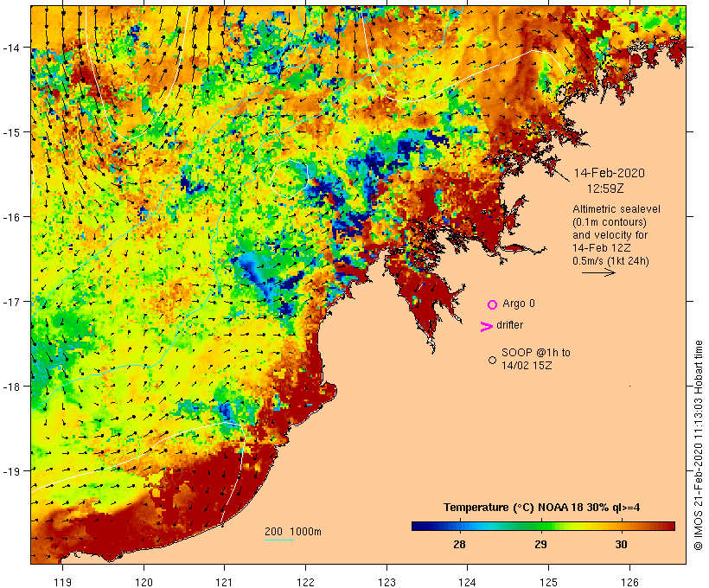Click the '122' longitude axis label

pos(306,582)
